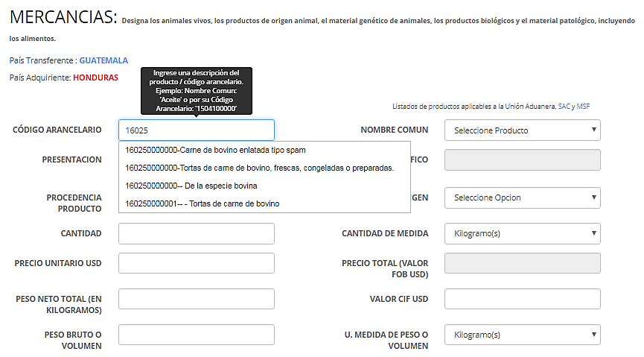Click the 'PROCEDENCIA PRODUCTO' label
644x357 pixels.
(x=74, y=203)
